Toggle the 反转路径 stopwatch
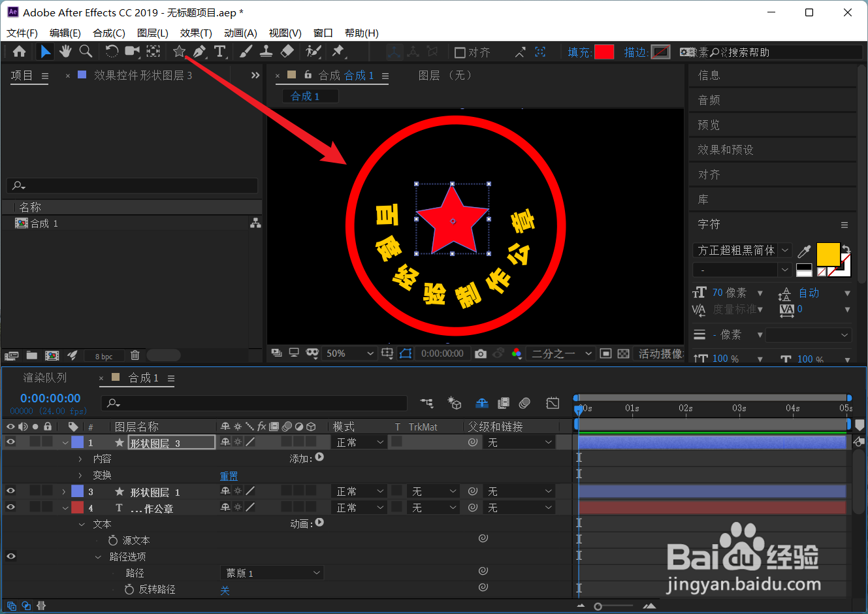This screenshot has width=868, height=614. (129, 589)
